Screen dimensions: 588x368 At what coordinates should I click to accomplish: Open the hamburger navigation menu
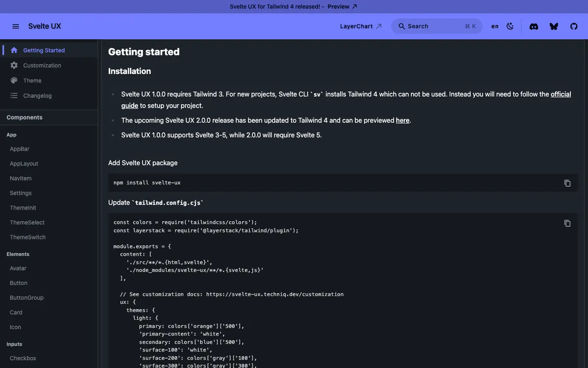[16, 26]
